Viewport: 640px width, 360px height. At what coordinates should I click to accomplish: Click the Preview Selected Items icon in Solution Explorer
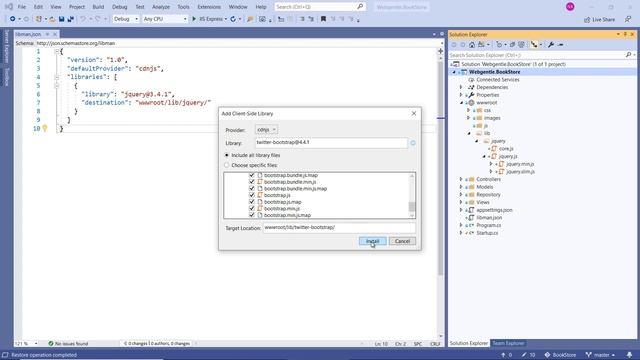[x=560, y=44]
